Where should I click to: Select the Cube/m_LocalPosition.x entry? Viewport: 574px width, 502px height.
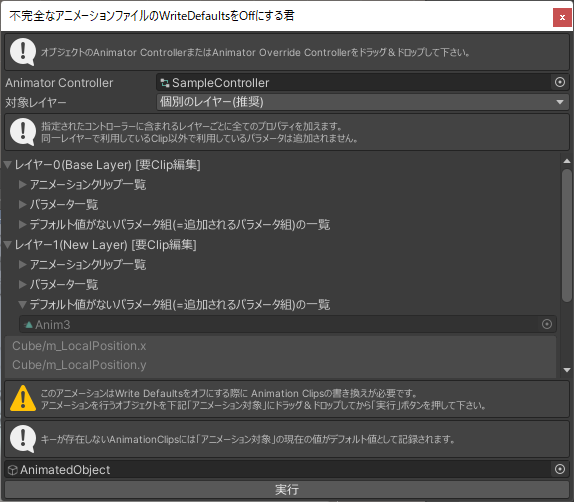pos(79,346)
